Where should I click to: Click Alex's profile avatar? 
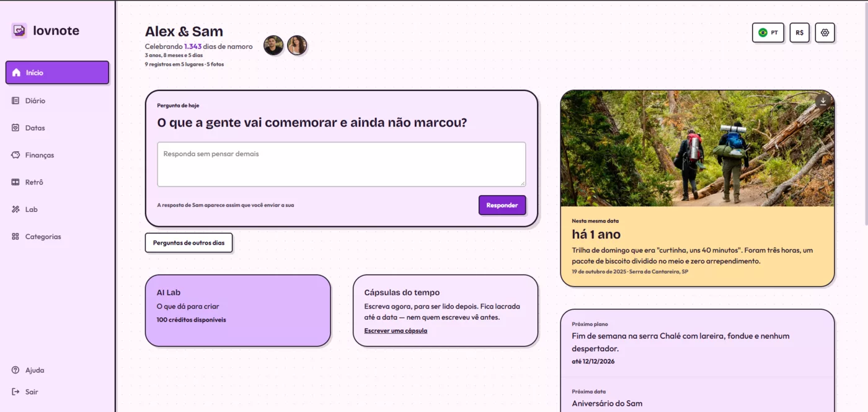(273, 45)
